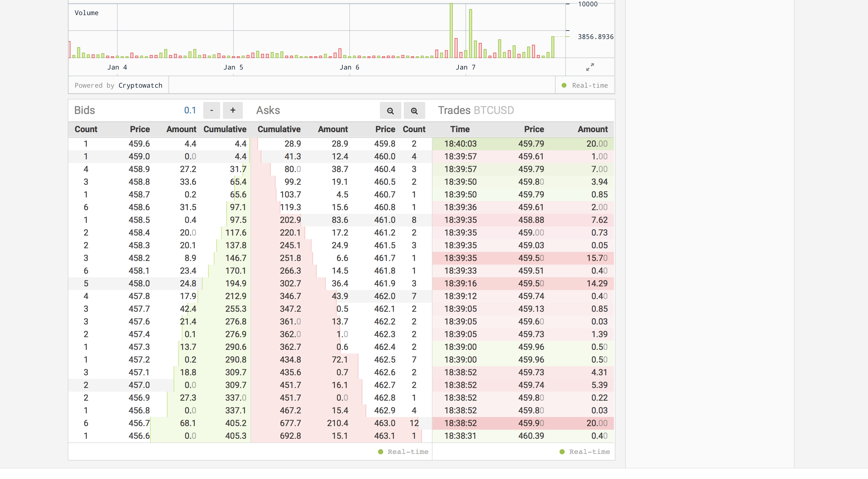Screen dimensions: 868x479
Task: Select the bid price 456.7
Action: click(139, 423)
